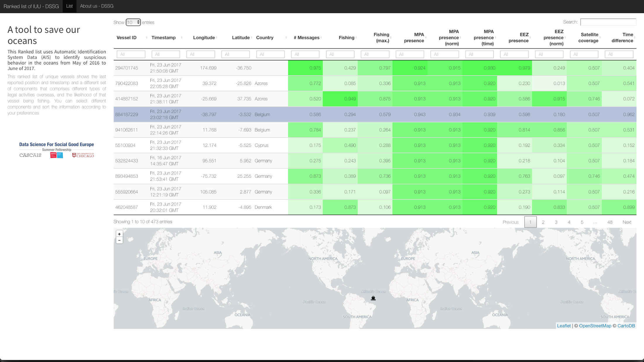644x362 pixels.
Task: Click the University of Chicago logo
Action: [83, 155]
